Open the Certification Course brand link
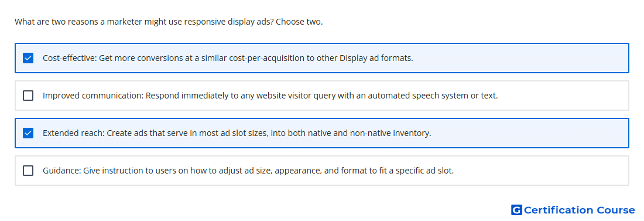The height and width of the screenshot is (221, 644). [573, 210]
